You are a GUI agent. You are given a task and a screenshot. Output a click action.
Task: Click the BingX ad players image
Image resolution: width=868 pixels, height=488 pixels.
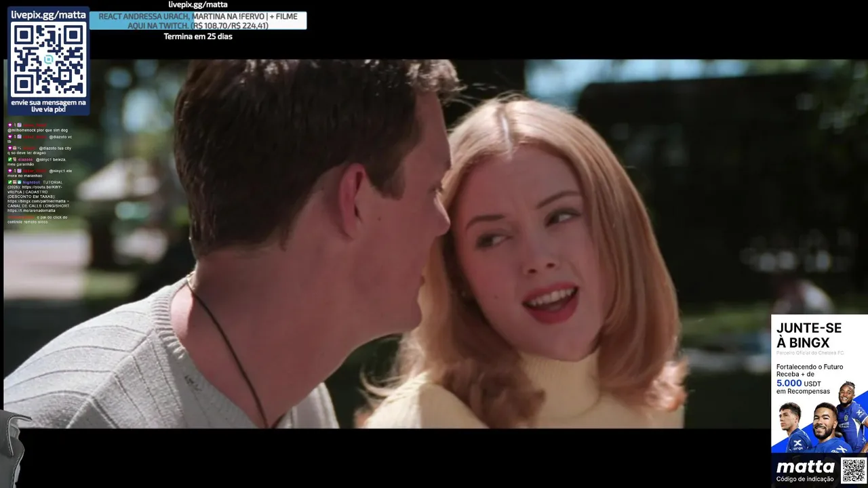click(x=819, y=418)
